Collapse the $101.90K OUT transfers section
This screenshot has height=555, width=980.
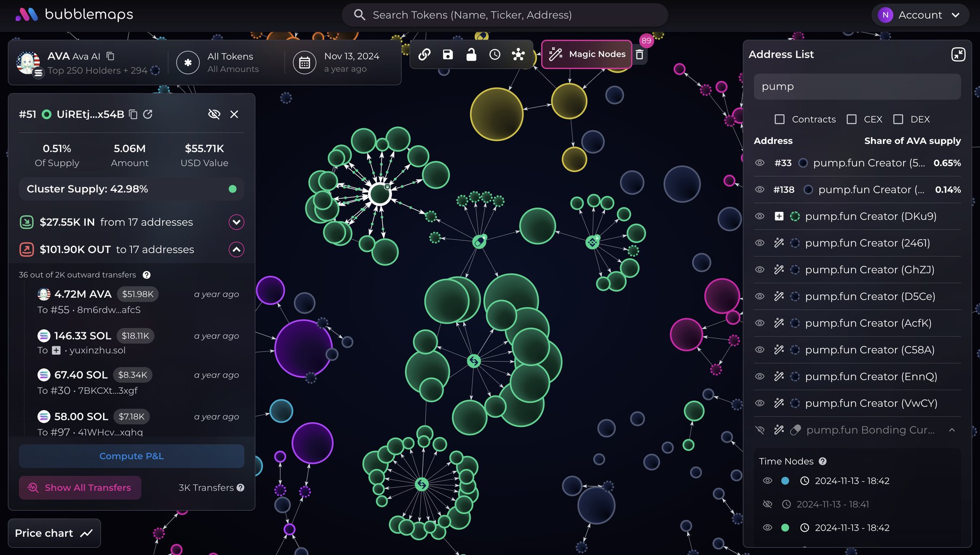point(236,249)
